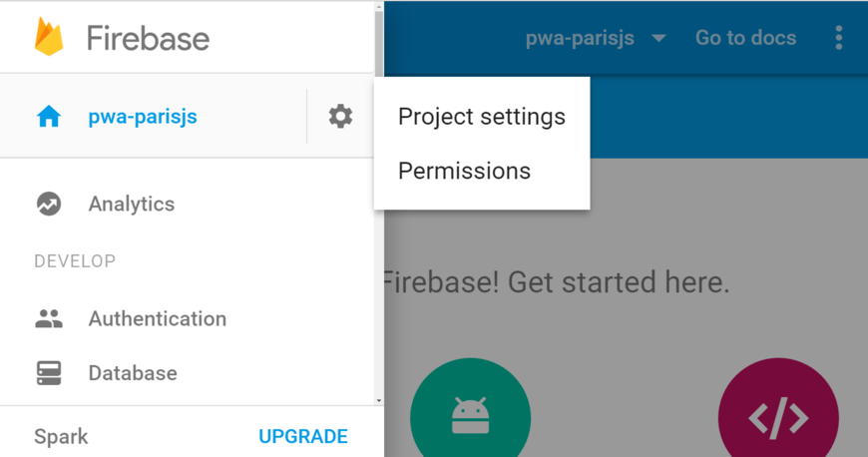Click the sidebar scrollbar down arrow
The height and width of the screenshot is (457, 868).
378,400
